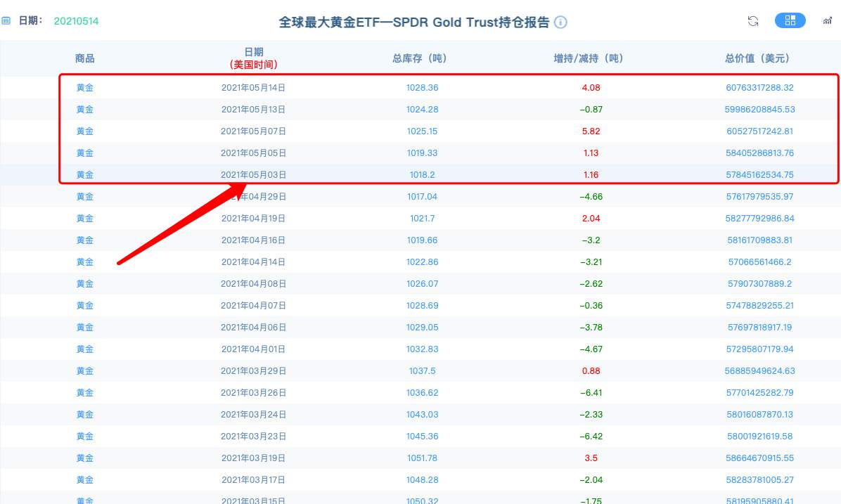Click the 总价值（美元）column header

[759, 58]
